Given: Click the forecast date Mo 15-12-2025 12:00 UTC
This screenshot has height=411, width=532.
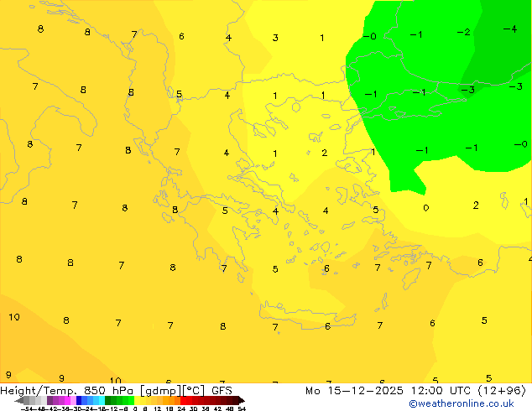Looking at the screenshot, I should 389,391.
